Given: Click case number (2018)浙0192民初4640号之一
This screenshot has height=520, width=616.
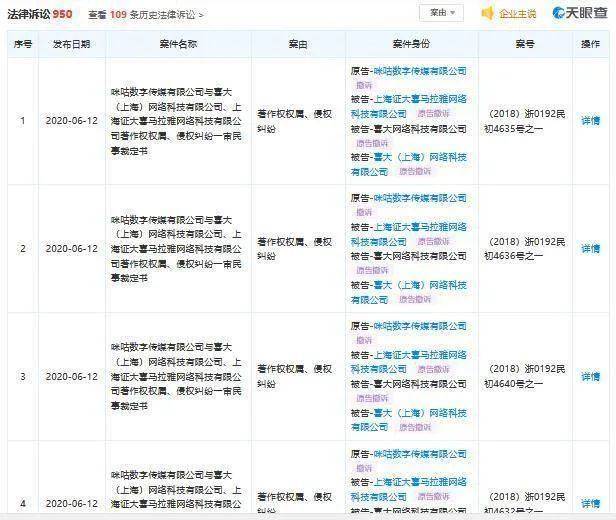Looking at the screenshot, I should (x=525, y=376).
